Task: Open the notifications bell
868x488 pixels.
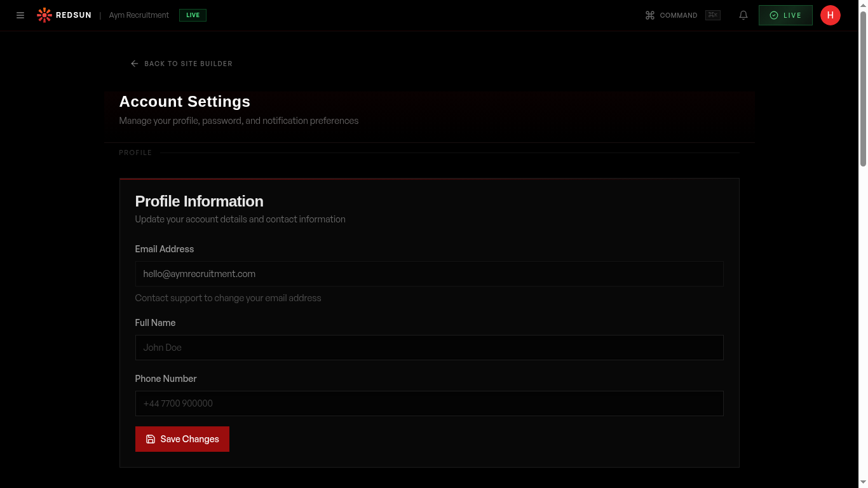Action: pos(743,15)
